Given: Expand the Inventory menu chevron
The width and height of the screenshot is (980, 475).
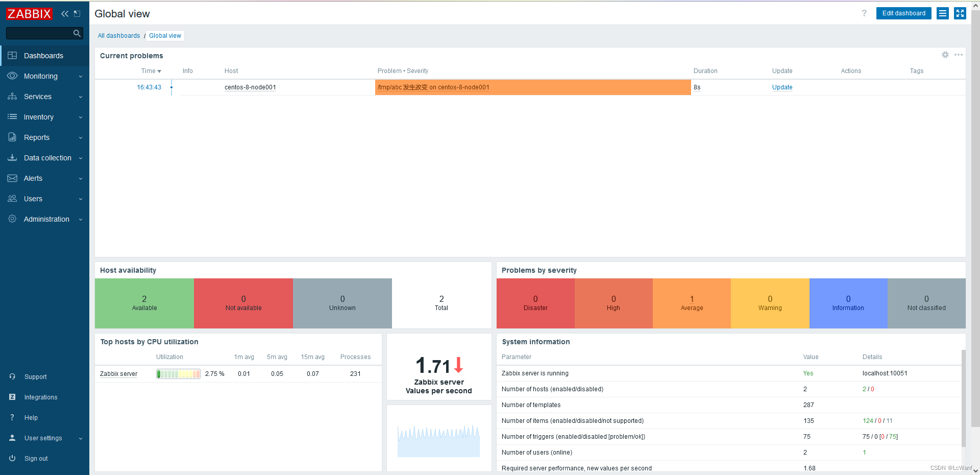Looking at the screenshot, I should coord(81,117).
